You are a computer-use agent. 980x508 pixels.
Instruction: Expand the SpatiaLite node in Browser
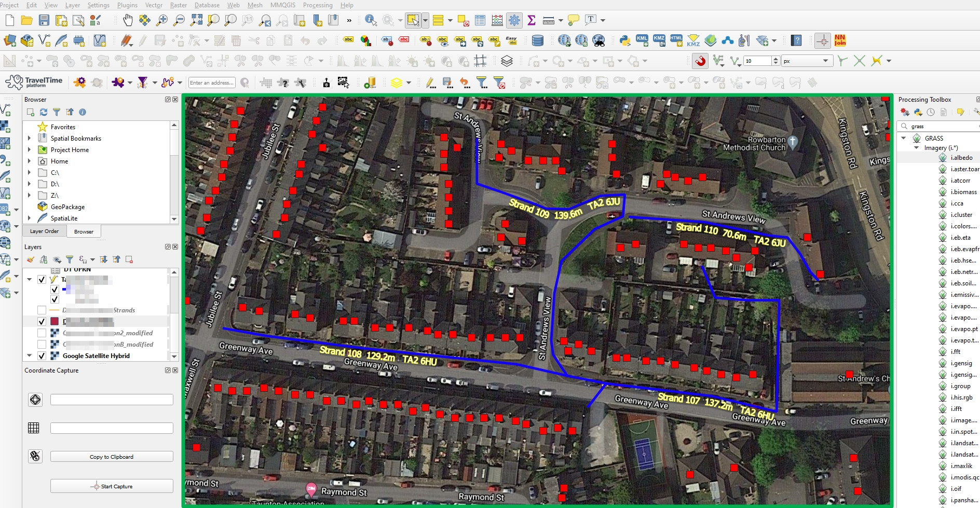29,218
